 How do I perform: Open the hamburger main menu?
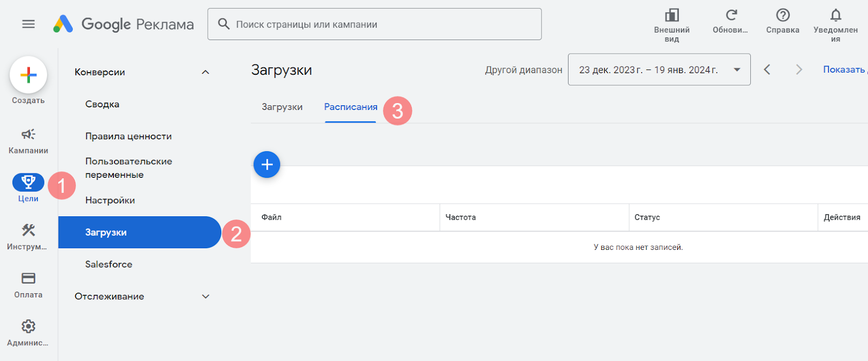click(28, 24)
